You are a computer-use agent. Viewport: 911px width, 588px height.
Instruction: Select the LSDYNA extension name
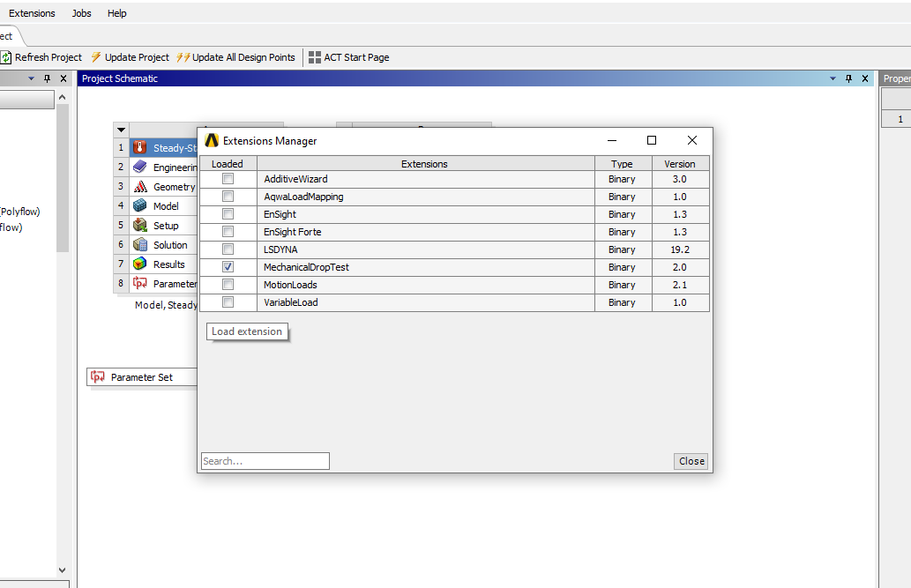(280, 249)
